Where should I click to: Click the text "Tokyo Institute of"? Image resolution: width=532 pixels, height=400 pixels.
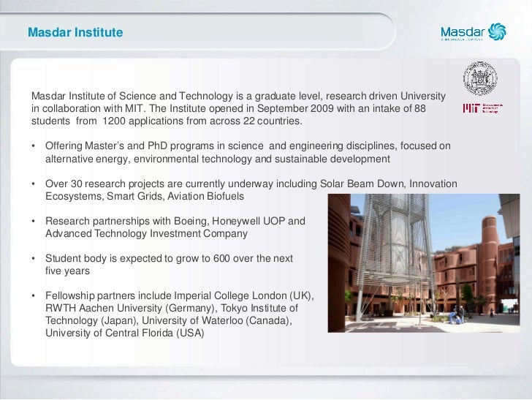click(x=259, y=308)
